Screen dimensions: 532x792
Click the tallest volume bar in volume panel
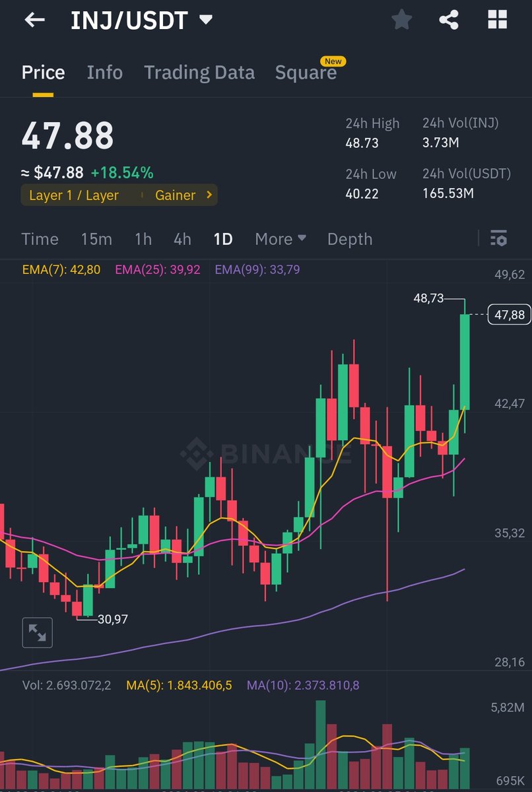pyautogui.click(x=321, y=744)
